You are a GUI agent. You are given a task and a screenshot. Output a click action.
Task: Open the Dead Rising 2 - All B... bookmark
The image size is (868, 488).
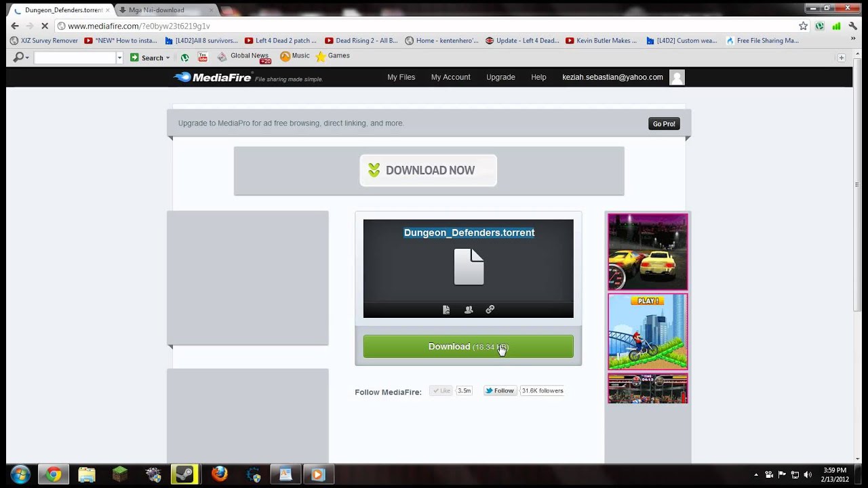(361, 41)
